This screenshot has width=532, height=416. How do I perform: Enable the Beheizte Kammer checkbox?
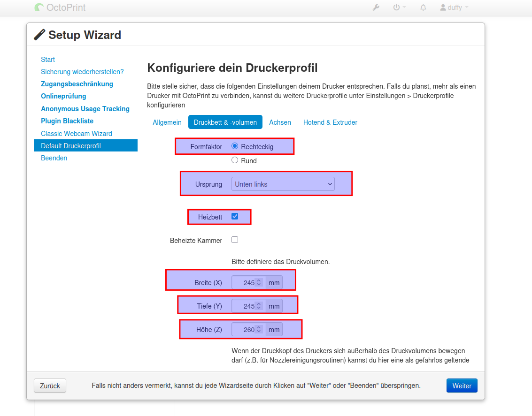[x=235, y=240]
